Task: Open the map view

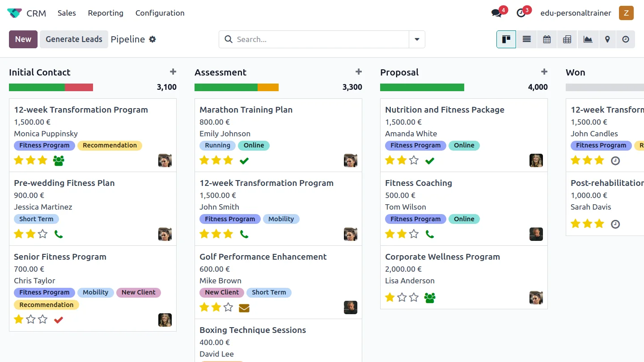Action: 607,39
